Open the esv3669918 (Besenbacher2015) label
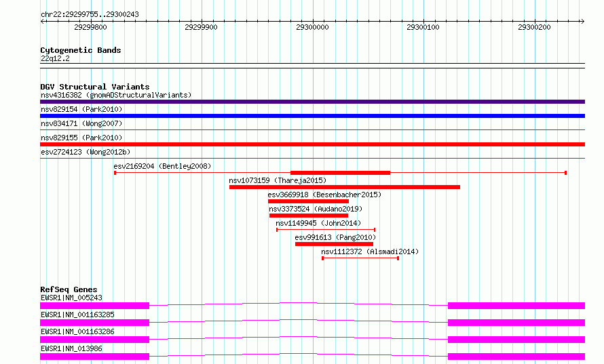This screenshot has height=364, width=604. [324, 195]
